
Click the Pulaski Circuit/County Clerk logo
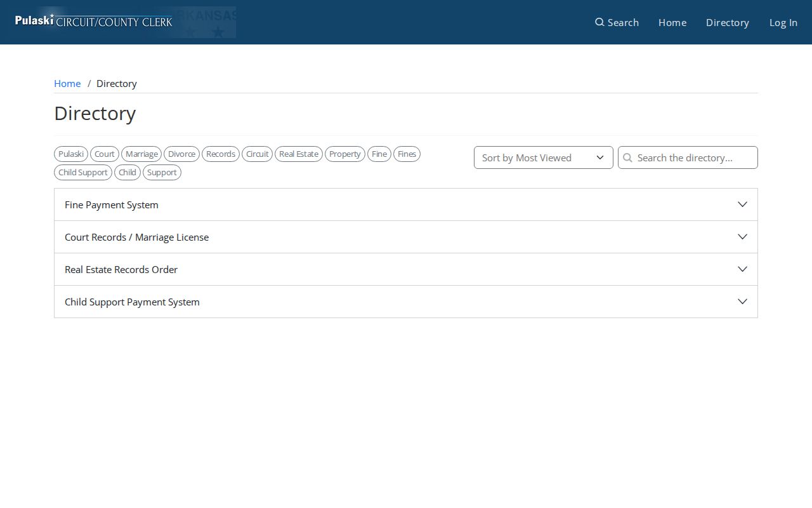click(126, 22)
